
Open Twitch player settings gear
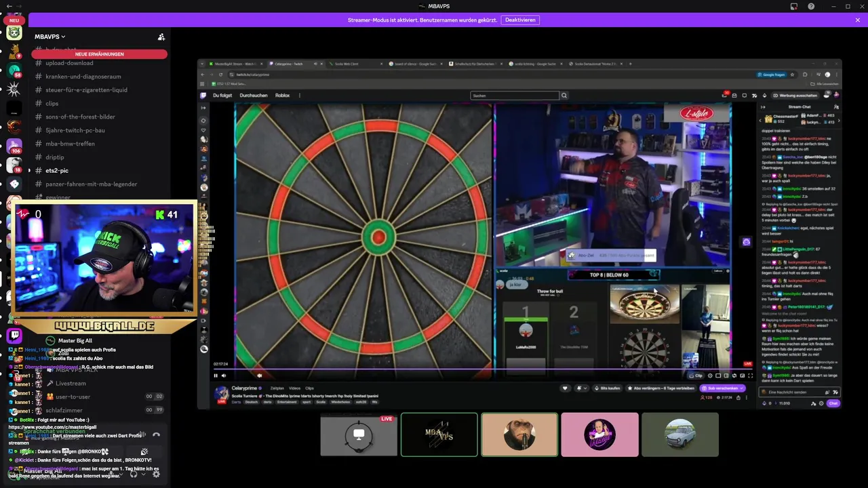pos(710,375)
